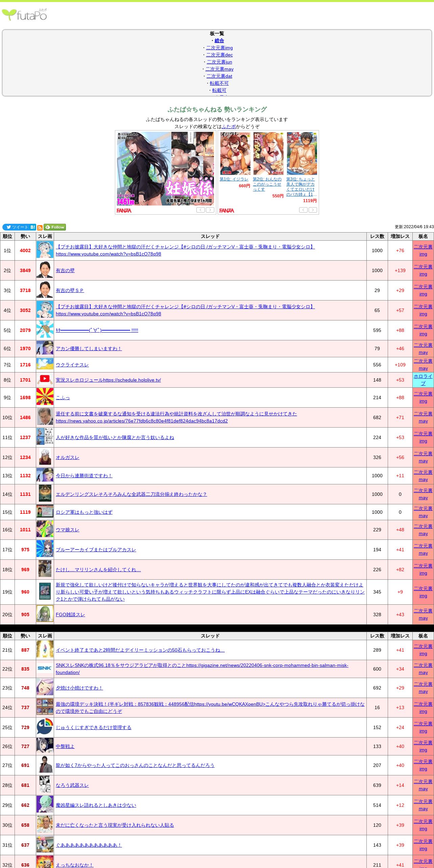Image resolution: width=434 pixels, height=868 pixels.
Task: Open the エルデンリングスレ thread link
Action: (x=131, y=494)
